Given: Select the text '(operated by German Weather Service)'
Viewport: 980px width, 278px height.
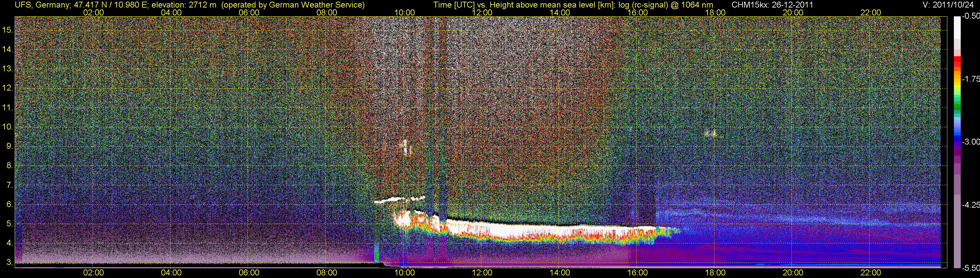Looking at the screenshot, I should click(x=293, y=5).
